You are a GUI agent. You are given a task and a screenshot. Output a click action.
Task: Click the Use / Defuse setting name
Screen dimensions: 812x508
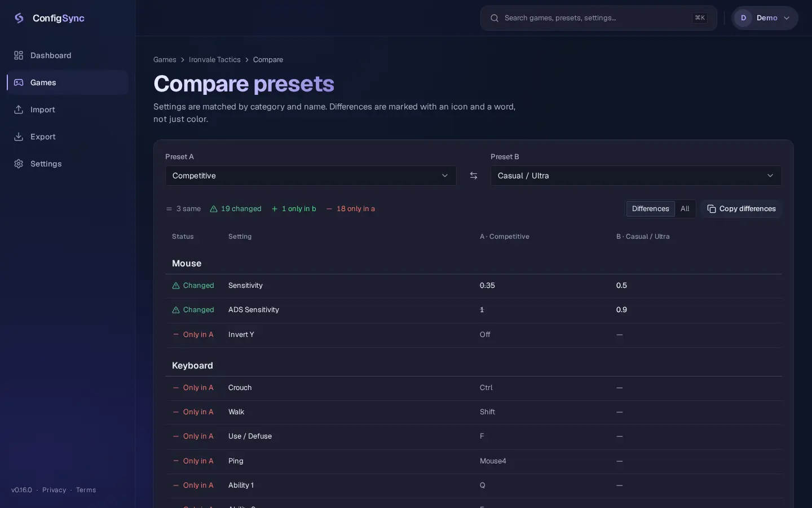point(250,436)
